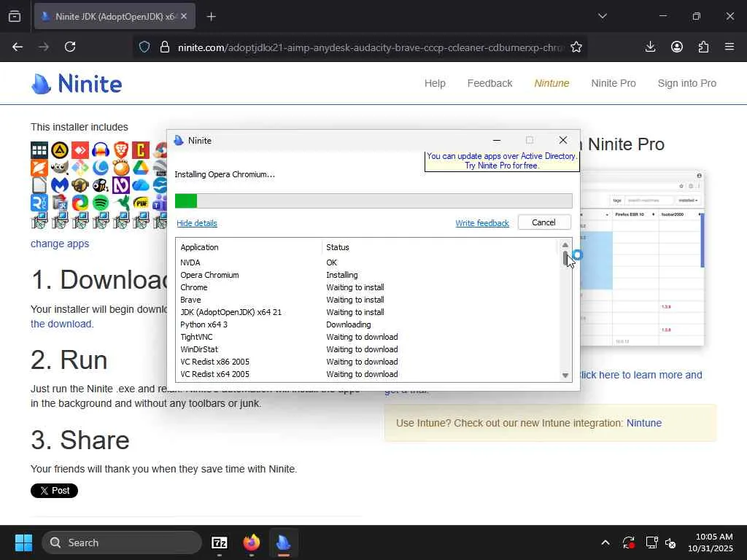Click the Firefox taskbar icon
This screenshot has height=560, width=747.
tap(252, 542)
